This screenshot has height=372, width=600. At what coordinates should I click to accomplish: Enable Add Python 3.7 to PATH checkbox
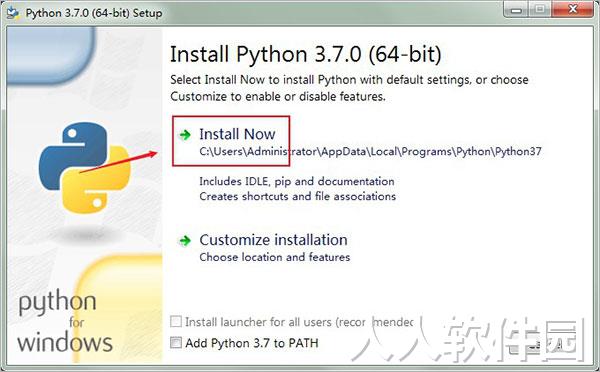[x=176, y=343]
